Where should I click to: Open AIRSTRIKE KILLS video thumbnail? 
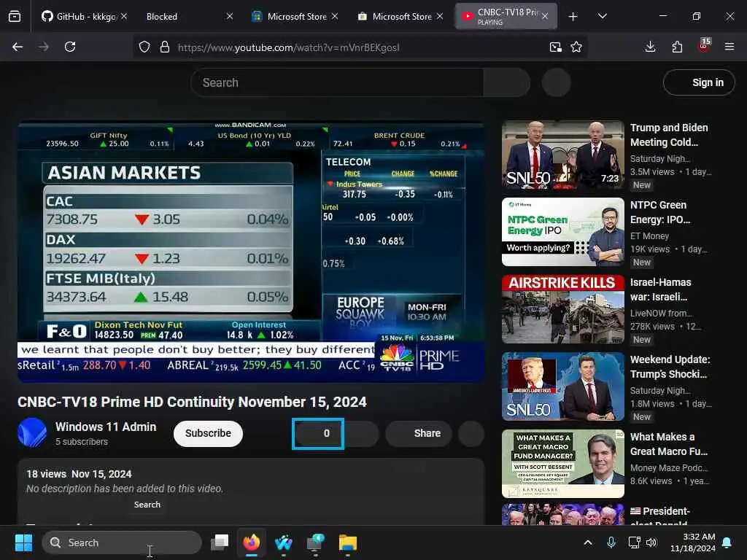[x=562, y=309]
